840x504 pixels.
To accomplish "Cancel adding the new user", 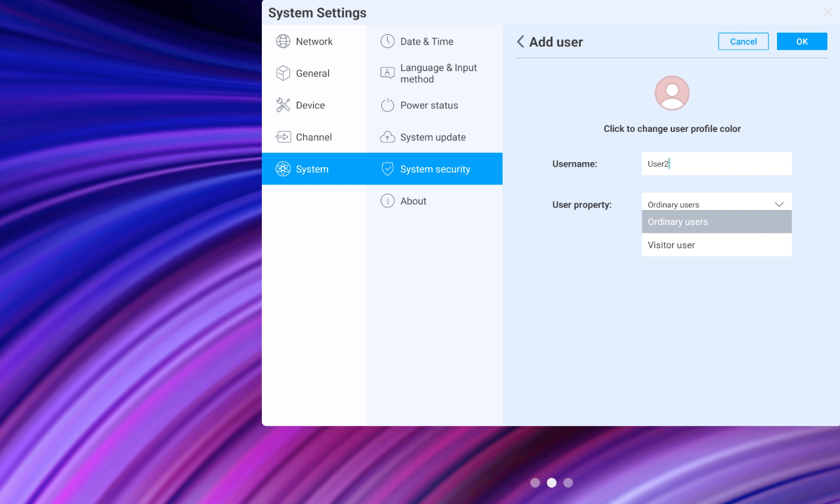I will click(743, 41).
